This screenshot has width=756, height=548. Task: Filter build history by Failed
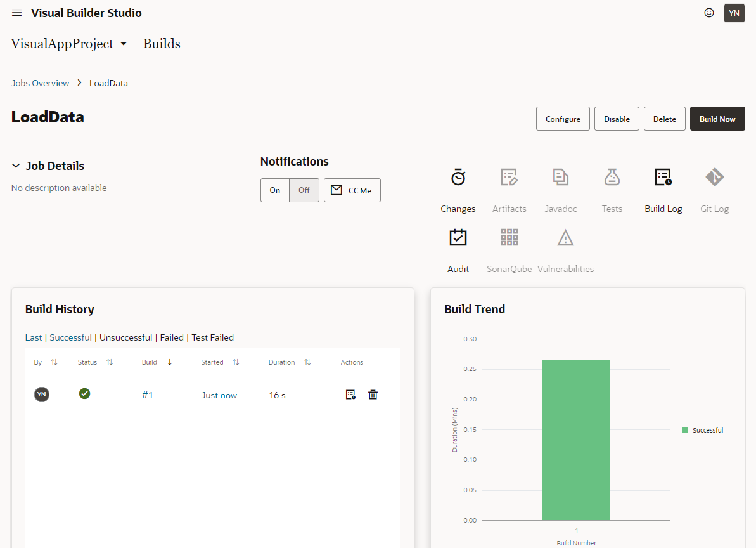[172, 337]
